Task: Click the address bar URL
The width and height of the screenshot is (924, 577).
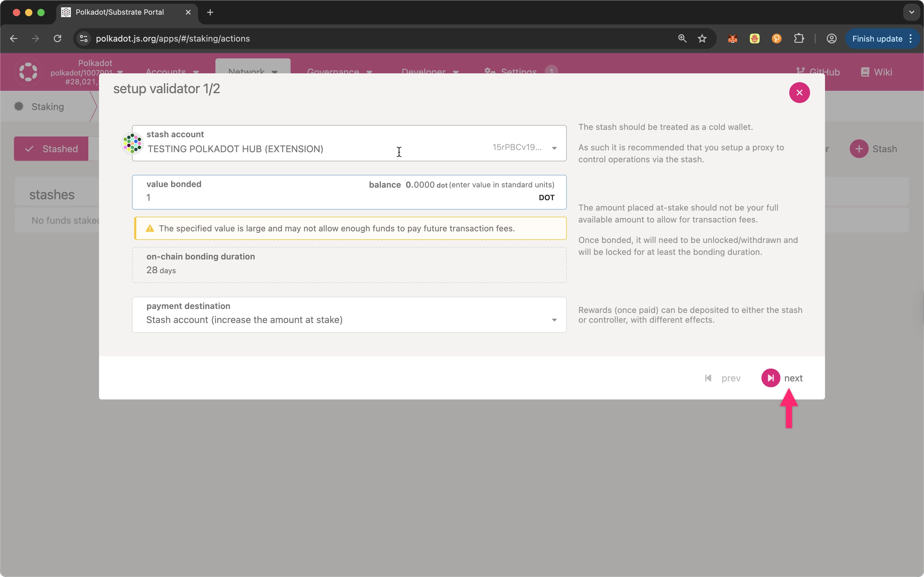Action: point(173,39)
